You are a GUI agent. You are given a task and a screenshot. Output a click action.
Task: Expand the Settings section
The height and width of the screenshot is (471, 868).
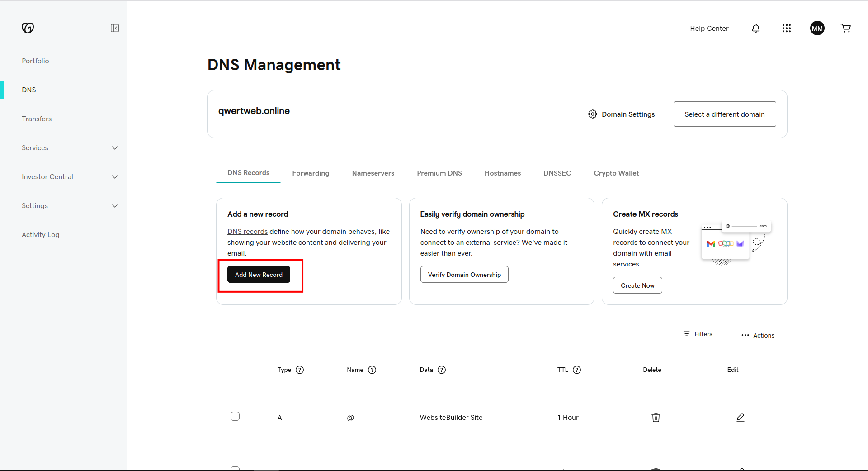[115, 205]
